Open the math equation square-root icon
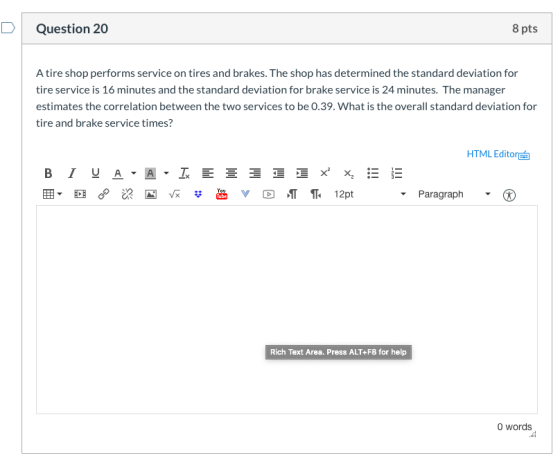Image resolution: width=560 pixels, height=462 pixels. tap(174, 194)
